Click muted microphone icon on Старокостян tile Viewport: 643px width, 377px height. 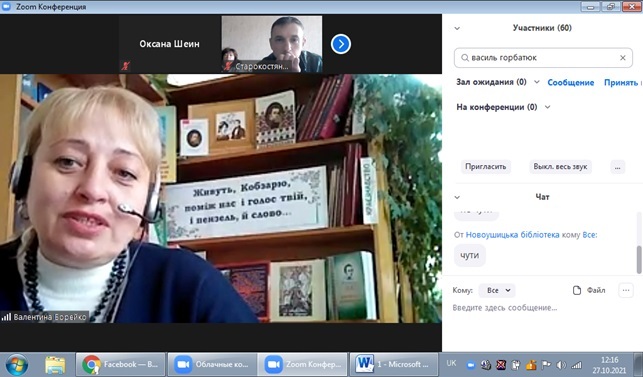[228, 66]
